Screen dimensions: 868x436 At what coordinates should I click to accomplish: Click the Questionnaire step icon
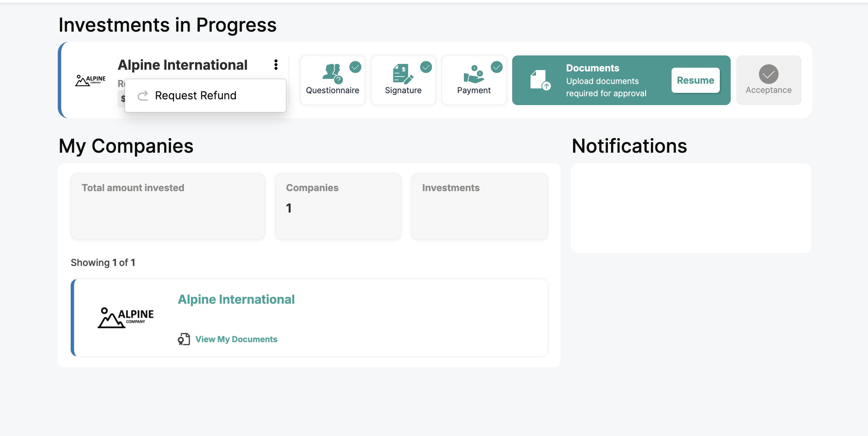pyautogui.click(x=332, y=73)
